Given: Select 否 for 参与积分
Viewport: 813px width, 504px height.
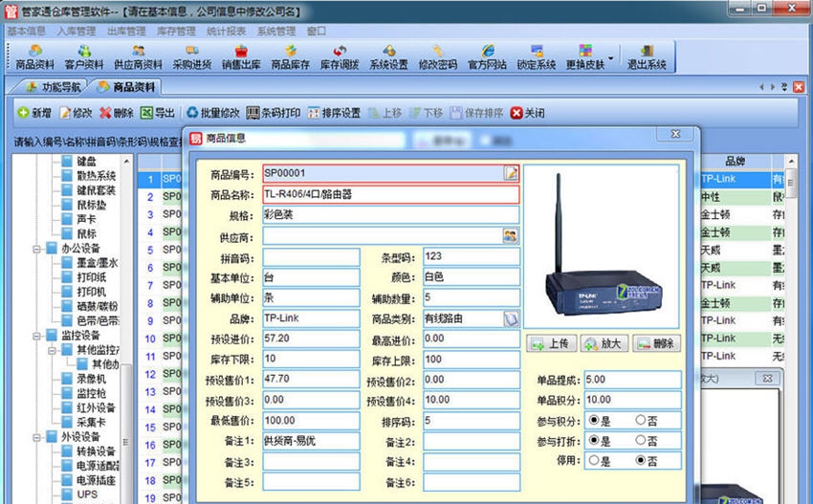Looking at the screenshot, I should 640,420.
